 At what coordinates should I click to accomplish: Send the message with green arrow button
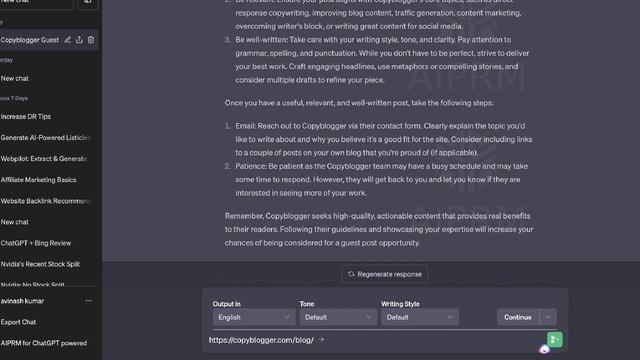tap(555, 340)
